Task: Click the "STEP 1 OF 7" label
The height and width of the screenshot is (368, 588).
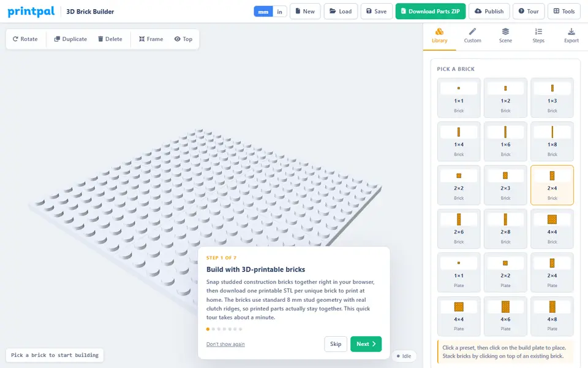Action: (x=221, y=258)
